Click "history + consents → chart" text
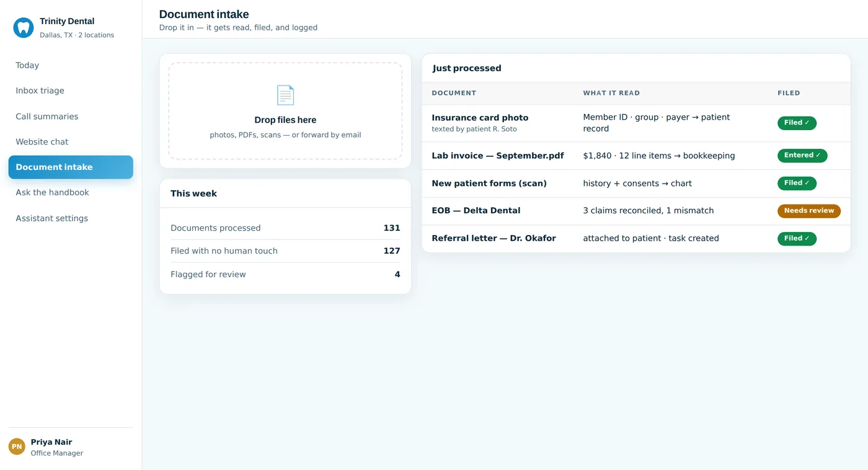The width and height of the screenshot is (868, 470). [x=637, y=184]
